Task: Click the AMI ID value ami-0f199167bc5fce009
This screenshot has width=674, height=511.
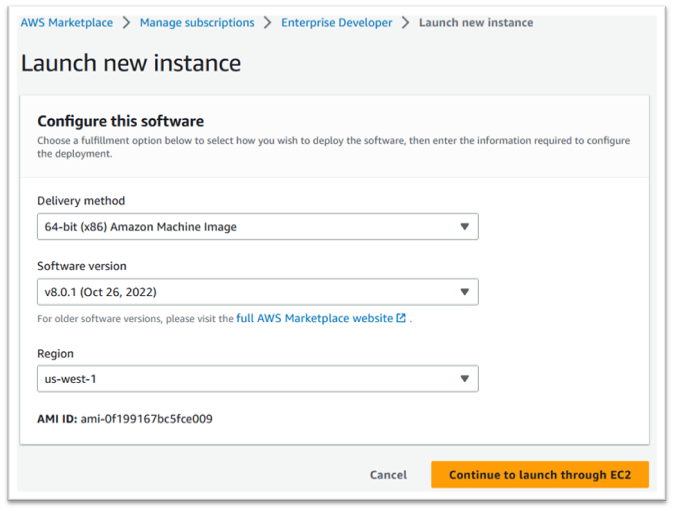Action: 145,419
